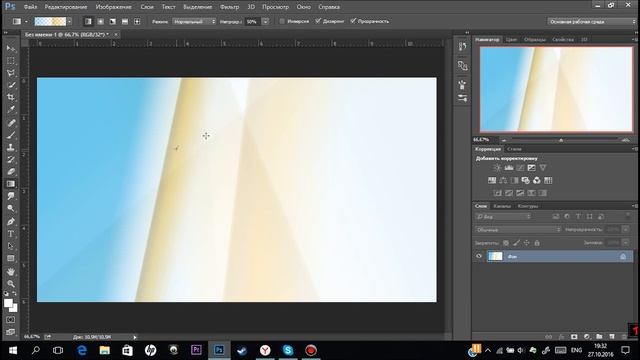Select the Path Selection tool
The image size is (640, 360).
point(11,246)
